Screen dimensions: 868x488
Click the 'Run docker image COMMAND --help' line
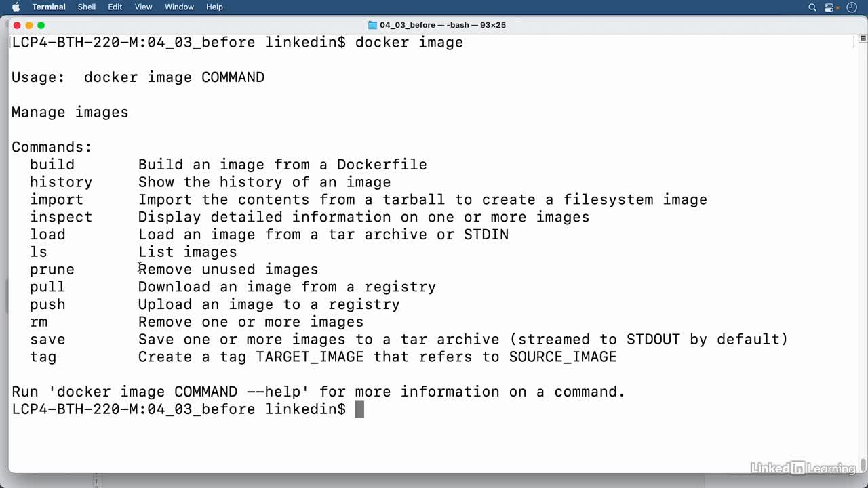tap(319, 392)
